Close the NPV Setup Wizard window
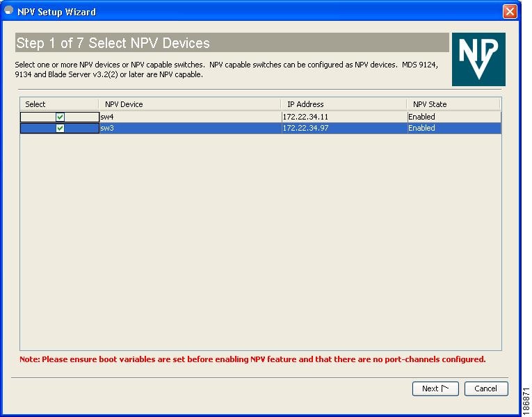 click(x=510, y=12)
